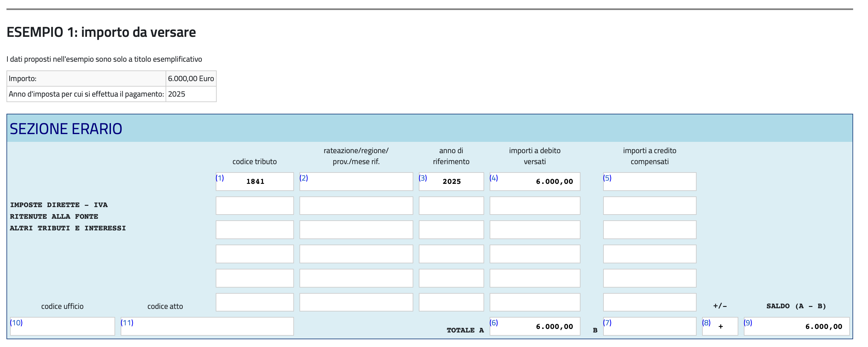Viewport: 868px width, 347px height.
Task: Select the +/- sign field marked (8)
Action: [720, 326]
